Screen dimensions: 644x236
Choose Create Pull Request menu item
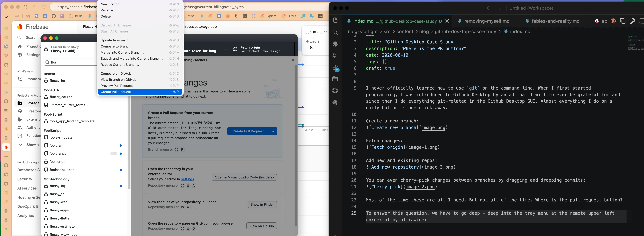pos(140,92)
